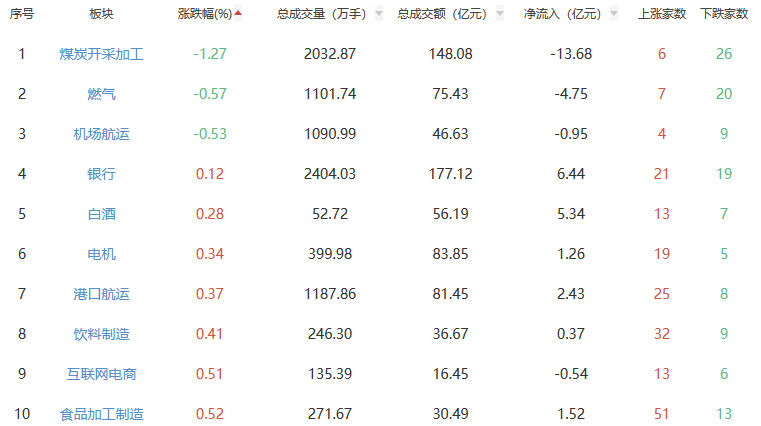View the 饮料制造 sector link
This screenshot has height=426, width=761.
pos(101,334)
